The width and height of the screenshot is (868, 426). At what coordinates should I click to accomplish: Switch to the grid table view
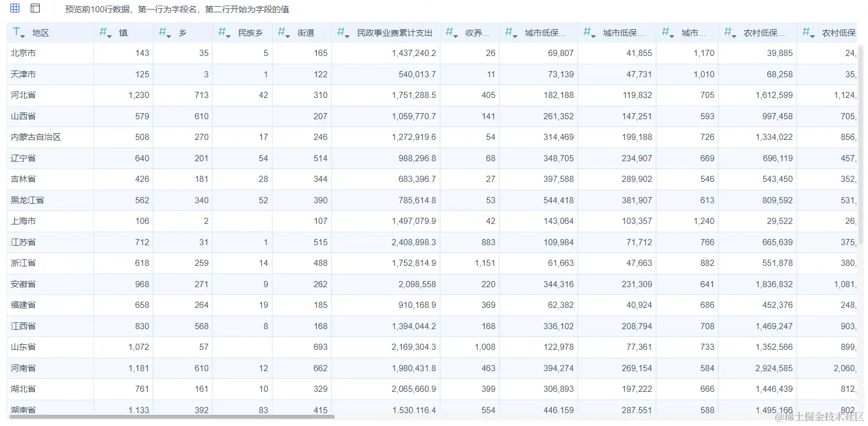(14, 8)
